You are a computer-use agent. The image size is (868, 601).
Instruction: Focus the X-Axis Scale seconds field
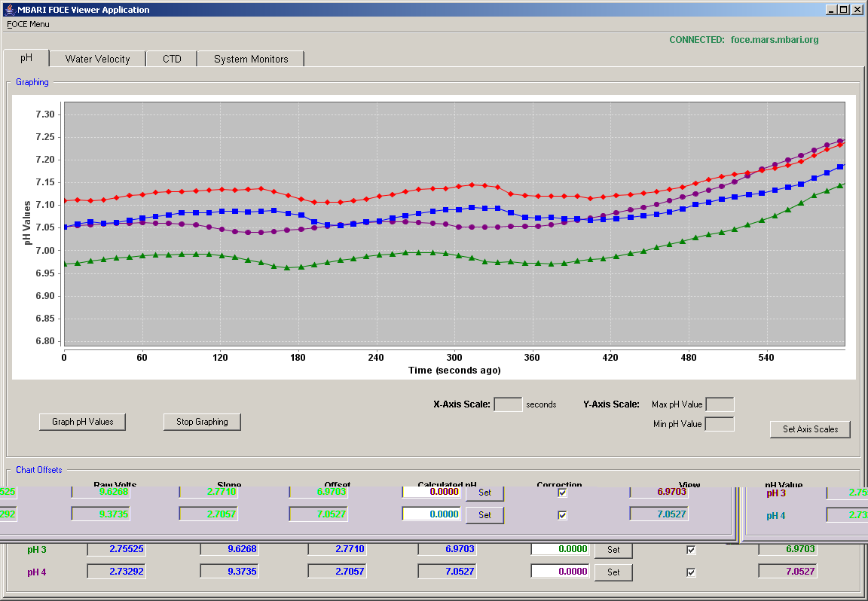(x=508, y=404)
